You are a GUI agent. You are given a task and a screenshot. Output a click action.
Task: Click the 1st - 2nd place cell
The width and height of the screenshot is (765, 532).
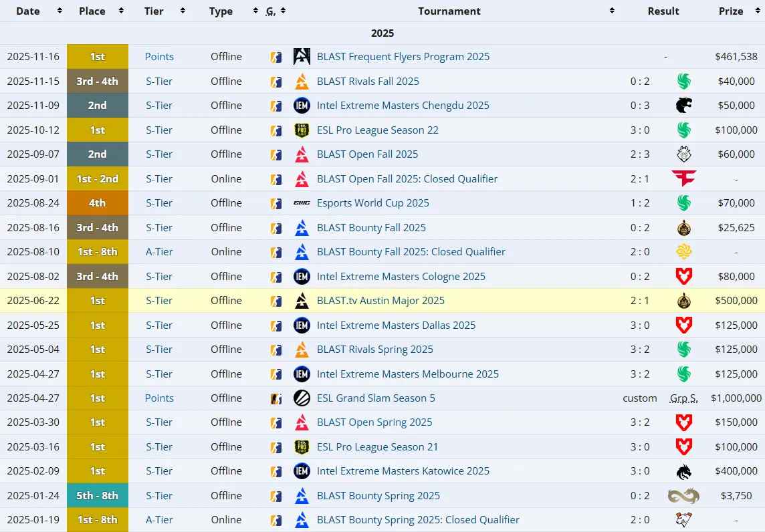pos(98,178)
